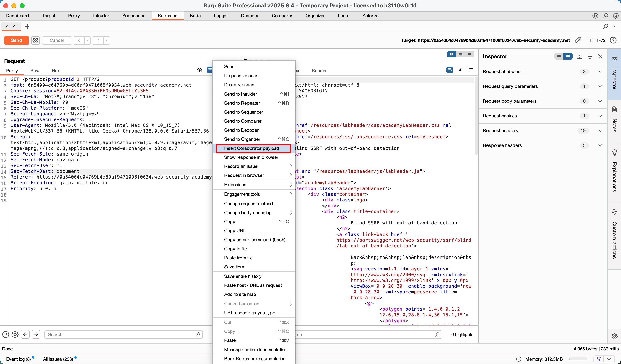
Task: Select side-by-side layout view icon
Action: coord(451,54)
